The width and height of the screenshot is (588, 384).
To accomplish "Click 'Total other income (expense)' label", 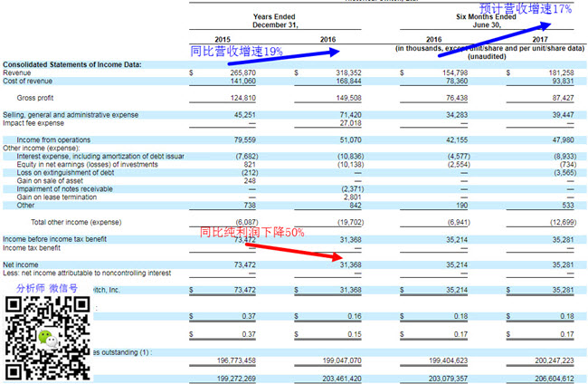I will click(x=76, y=222).
